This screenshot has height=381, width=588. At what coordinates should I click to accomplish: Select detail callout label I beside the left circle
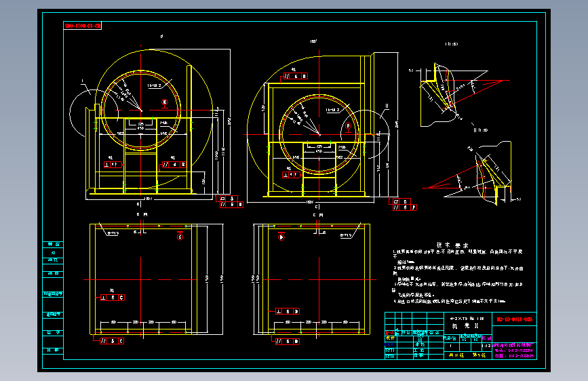point(83,81)
